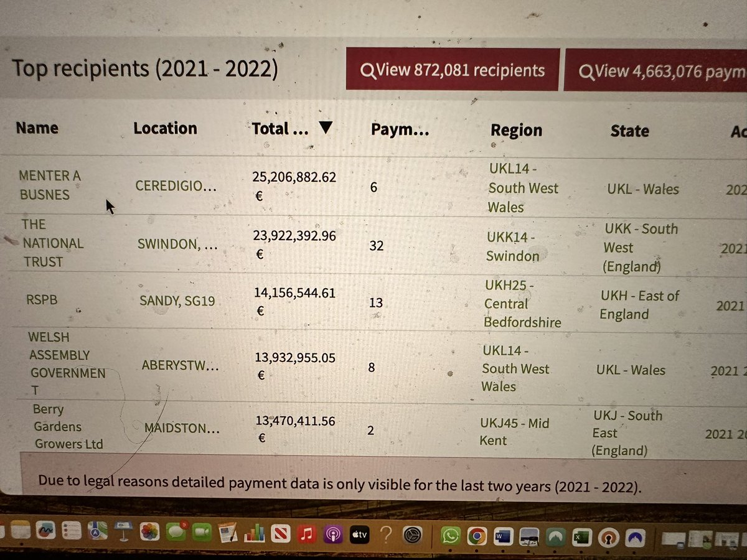
Task: Open the Reminders app in the dock
Action: point(71,531)
